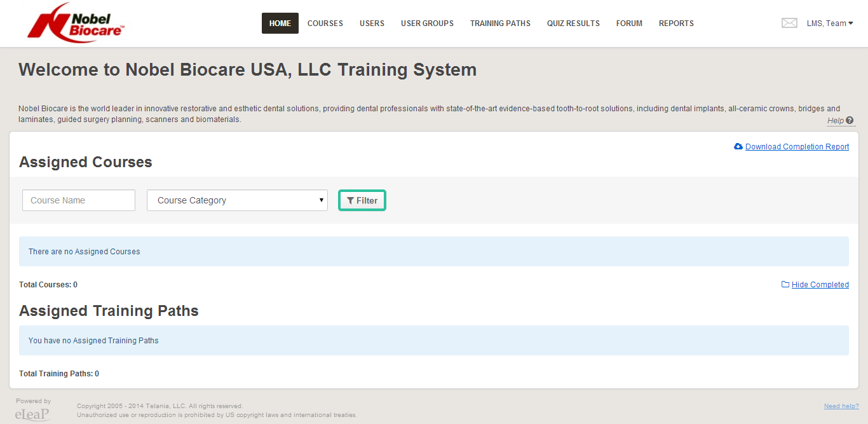Open the TRAINING PATHS section

click(x=500, y=24)
